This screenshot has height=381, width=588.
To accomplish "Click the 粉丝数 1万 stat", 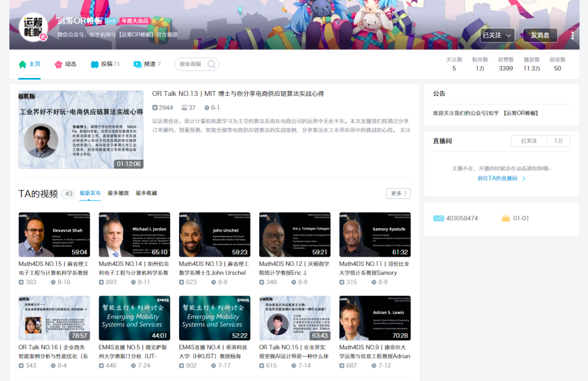I will (x=480, y=64).
